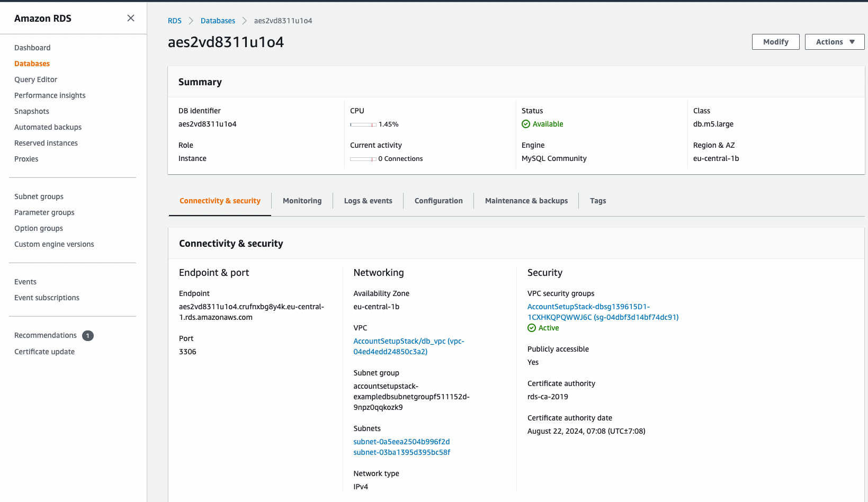Switch to the Tags tab
Image resolution: width=868 pixels, height=502 pixels.
point(598,201)
